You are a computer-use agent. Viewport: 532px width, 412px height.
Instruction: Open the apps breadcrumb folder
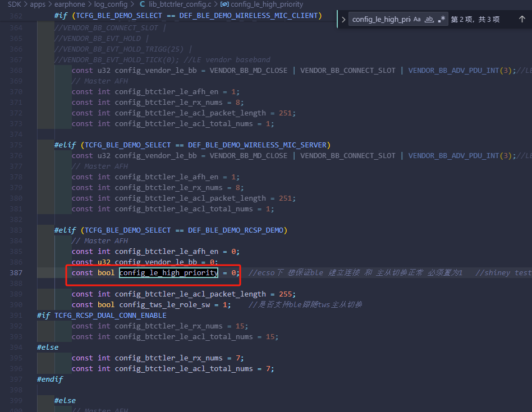pyautogui.click(x=38, y=4)
